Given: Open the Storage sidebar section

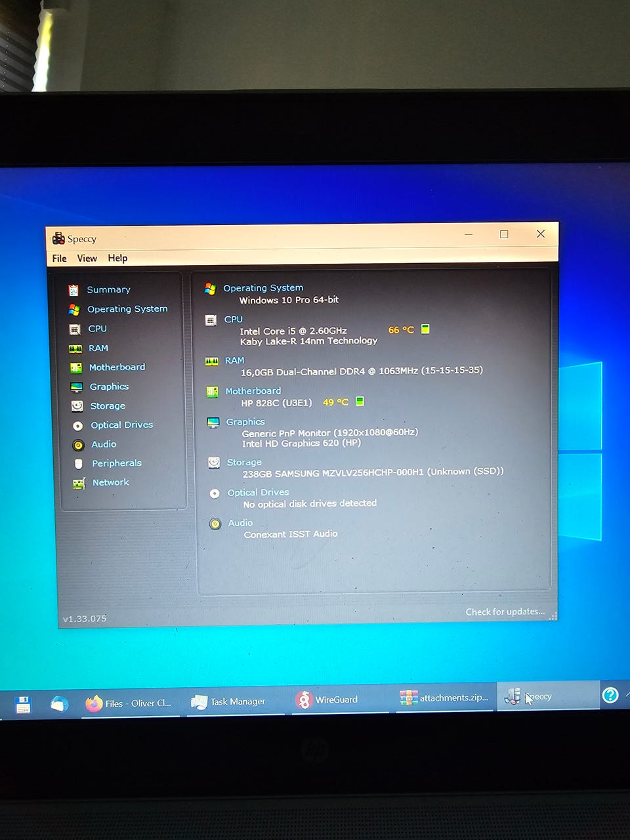Looking at the screenshot, I should point(108,406).
